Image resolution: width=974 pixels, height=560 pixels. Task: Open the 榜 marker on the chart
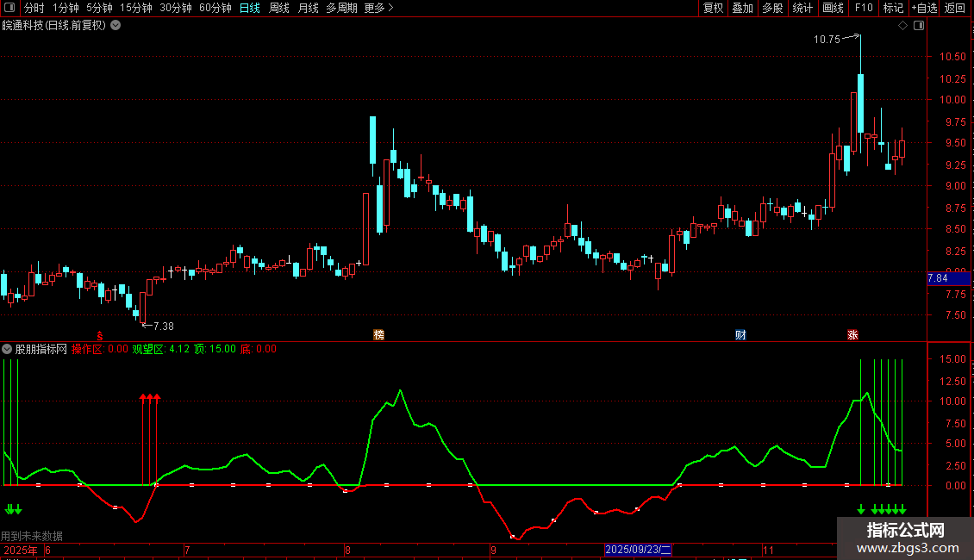[x=379, y=334]
